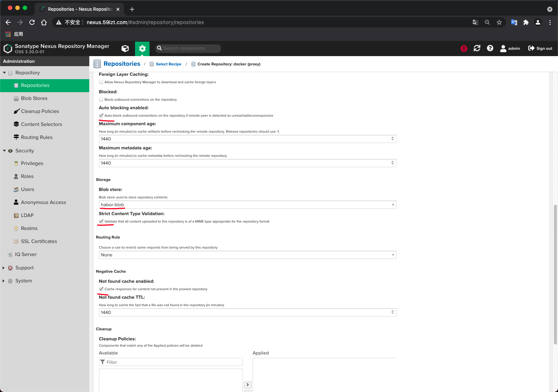Screen dimensions: 558x392
Task: Click the address bar URL
Action: click(145, 22)
